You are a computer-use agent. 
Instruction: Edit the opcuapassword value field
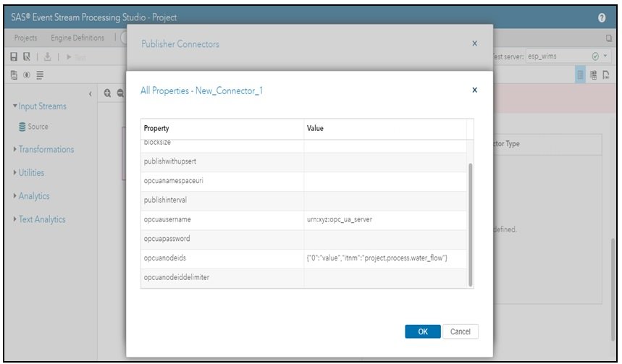[384, 238]
